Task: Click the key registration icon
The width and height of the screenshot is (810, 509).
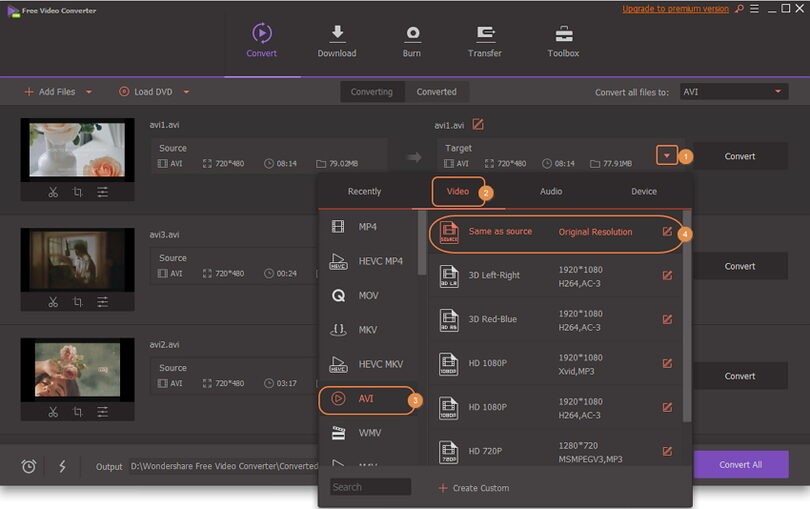Action: coord(740,9)
